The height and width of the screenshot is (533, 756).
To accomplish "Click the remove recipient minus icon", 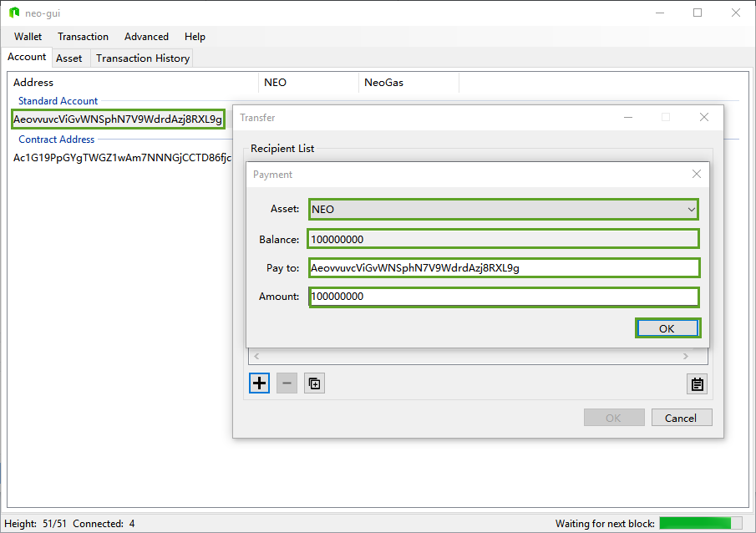I will click(x=287, y=383).
